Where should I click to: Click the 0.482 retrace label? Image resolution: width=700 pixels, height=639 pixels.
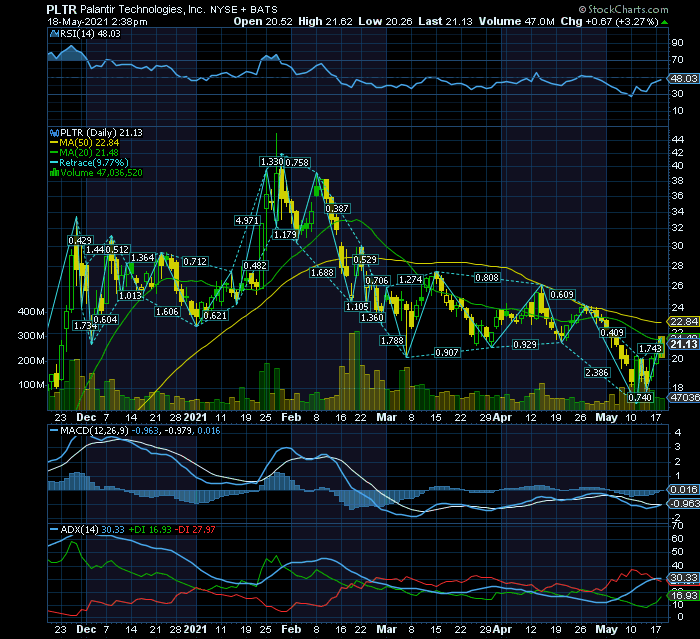coord(255,266)
